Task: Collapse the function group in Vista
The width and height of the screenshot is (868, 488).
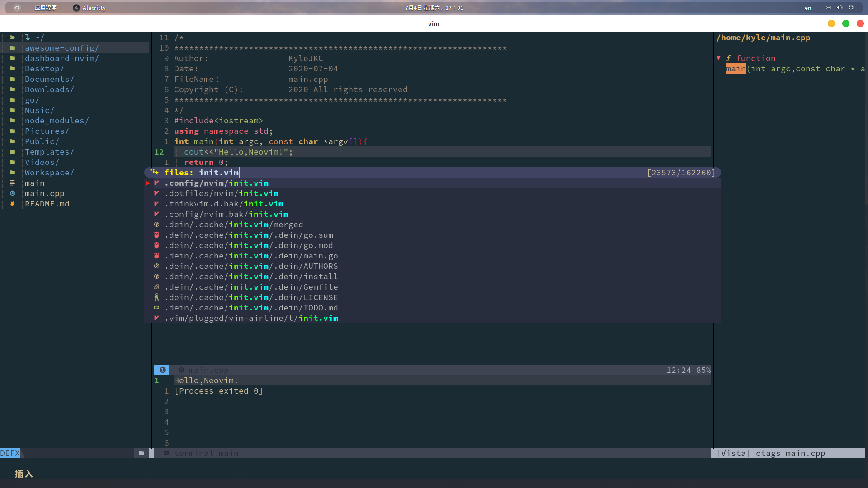Action: tap(718, 58)
